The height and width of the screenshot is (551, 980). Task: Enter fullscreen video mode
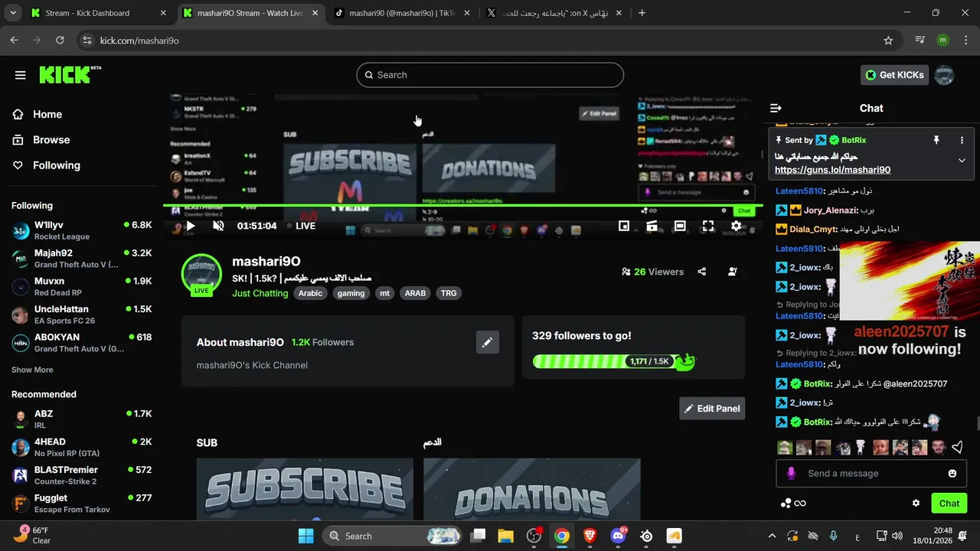pos(708,226)
